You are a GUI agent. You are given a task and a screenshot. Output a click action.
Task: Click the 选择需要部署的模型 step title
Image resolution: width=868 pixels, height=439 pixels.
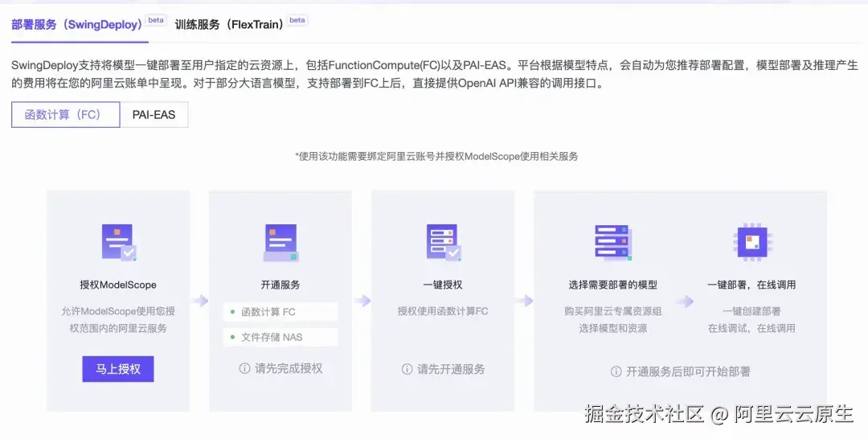612,285
